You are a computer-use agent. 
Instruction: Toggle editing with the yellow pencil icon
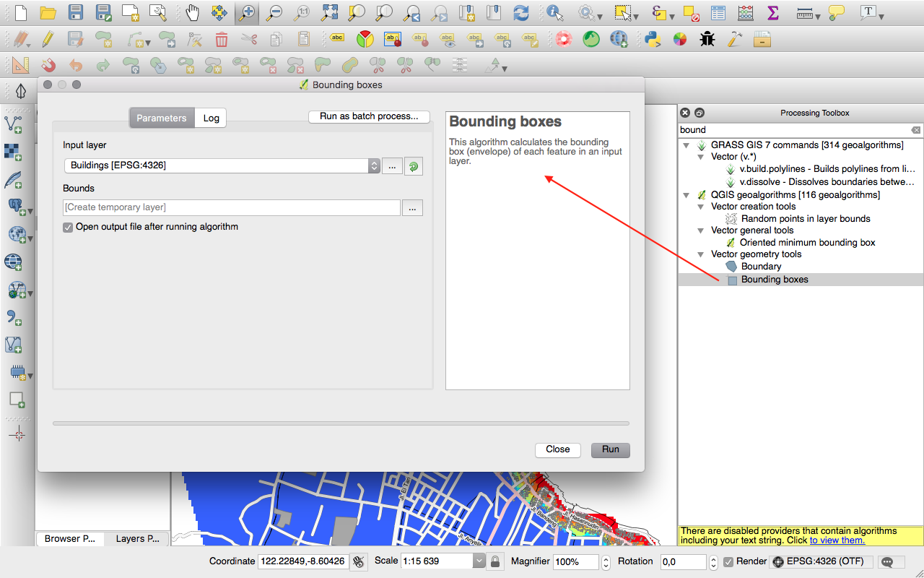click(x=48, y=39)
